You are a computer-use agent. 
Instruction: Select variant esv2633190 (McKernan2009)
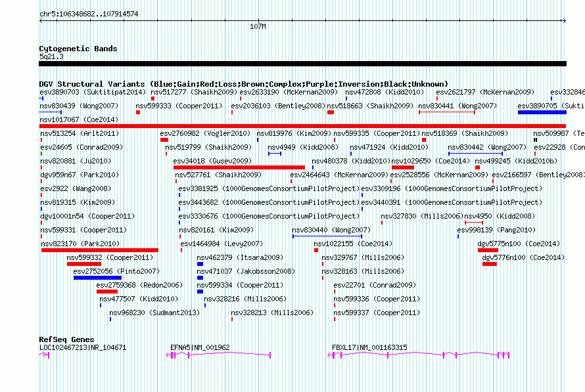pyautogui.click(x=289, y=92)
